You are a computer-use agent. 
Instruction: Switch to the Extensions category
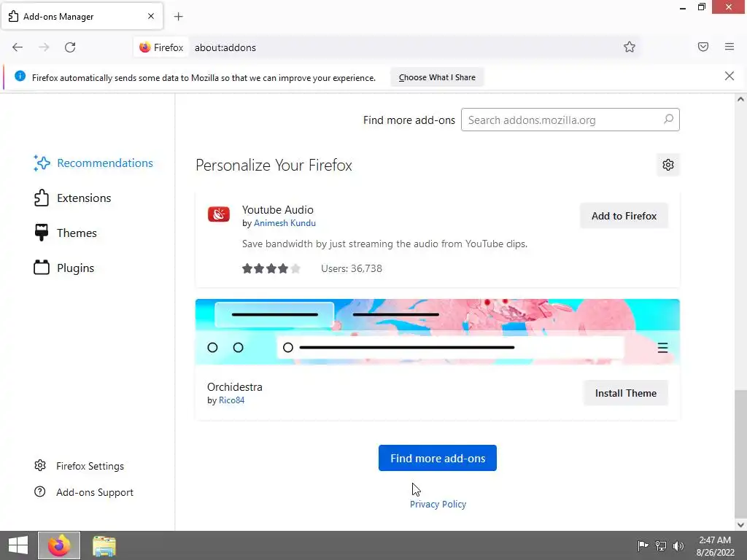(x=72, y=198)
